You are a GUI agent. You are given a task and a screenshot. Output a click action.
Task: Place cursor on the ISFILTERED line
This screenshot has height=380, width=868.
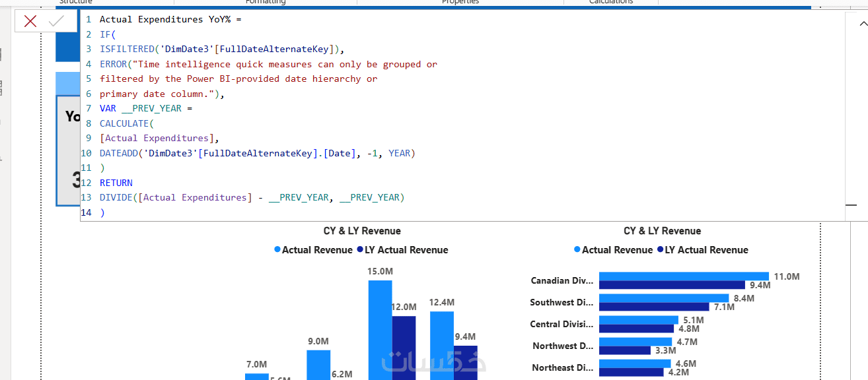tap(222, 49)
